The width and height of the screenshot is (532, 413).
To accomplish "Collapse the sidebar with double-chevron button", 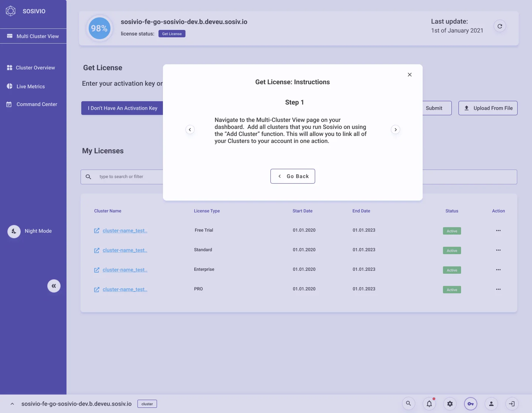I will (x=54, y=286).
